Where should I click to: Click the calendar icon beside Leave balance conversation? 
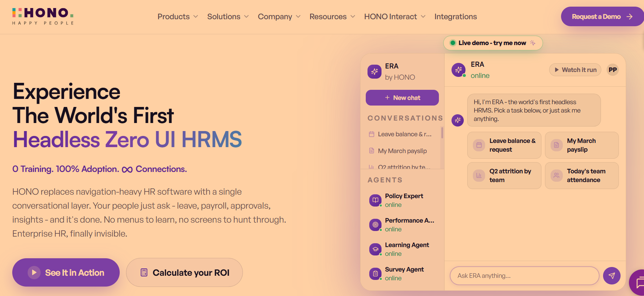372,134
